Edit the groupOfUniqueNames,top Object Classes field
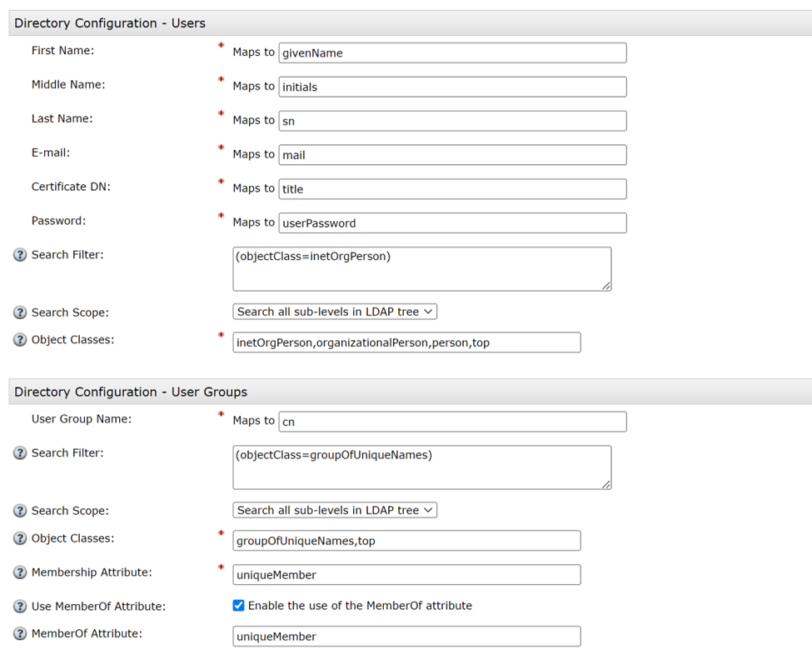The image size is (812, 660). click(406, 541)
